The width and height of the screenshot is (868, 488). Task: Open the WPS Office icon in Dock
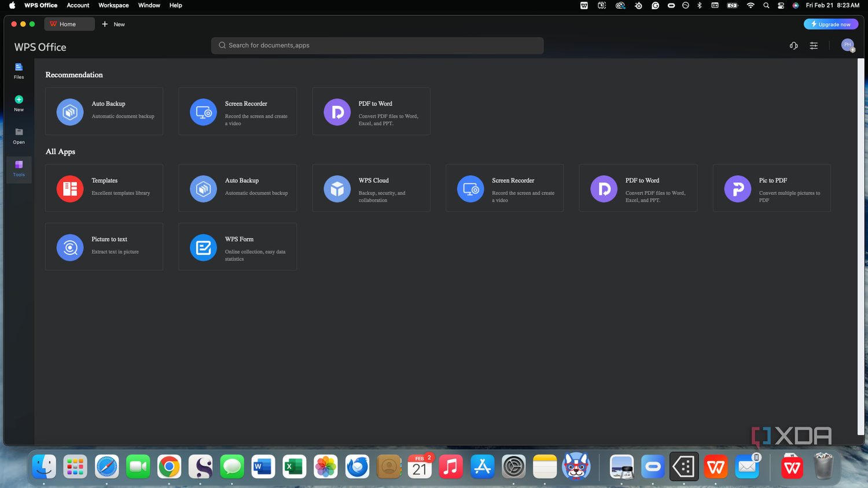[x=716, y=467]
